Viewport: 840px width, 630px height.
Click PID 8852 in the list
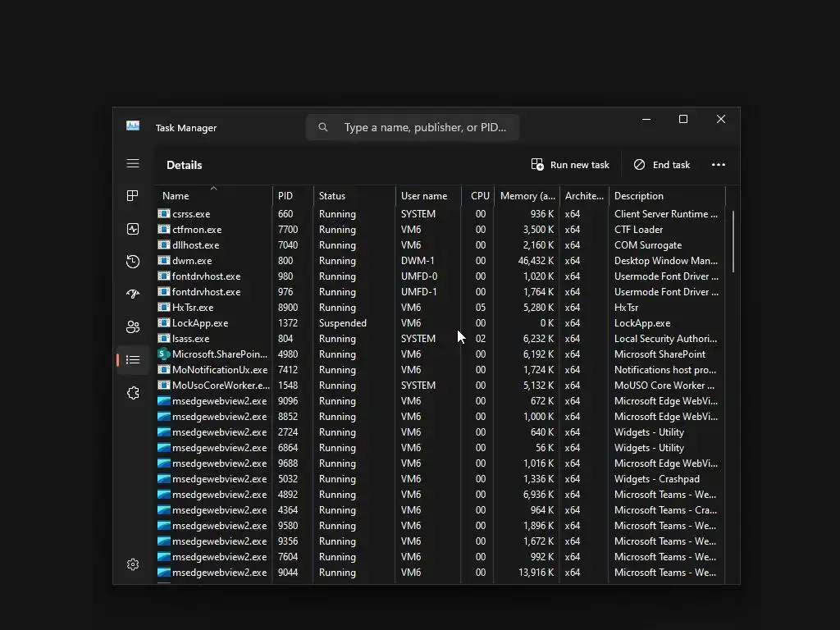click(288, 416)
